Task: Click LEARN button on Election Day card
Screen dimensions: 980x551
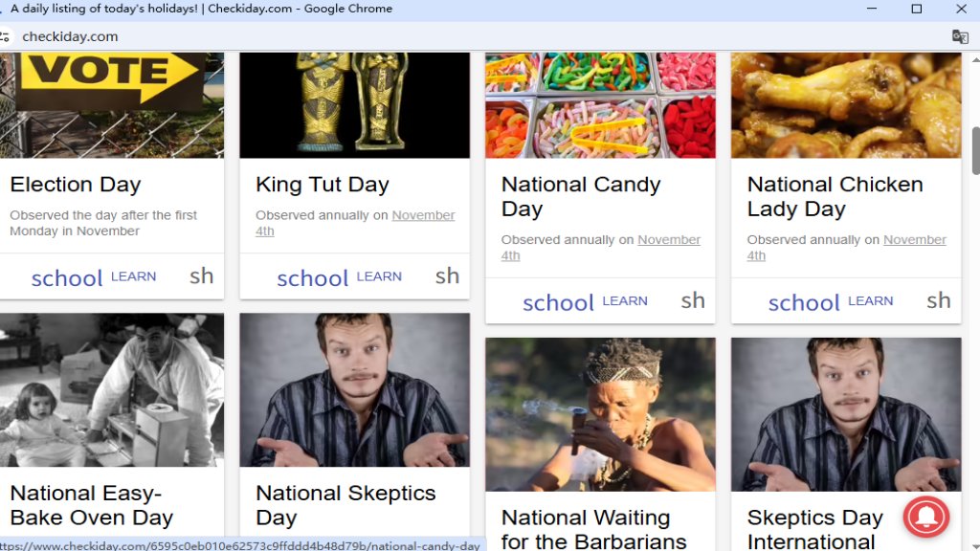Action: (94, 277)
